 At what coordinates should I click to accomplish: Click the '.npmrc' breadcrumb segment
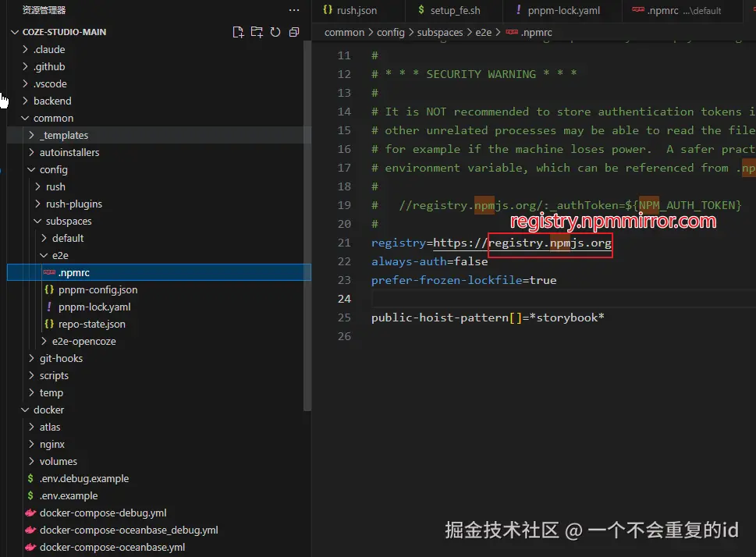(536, 32)
